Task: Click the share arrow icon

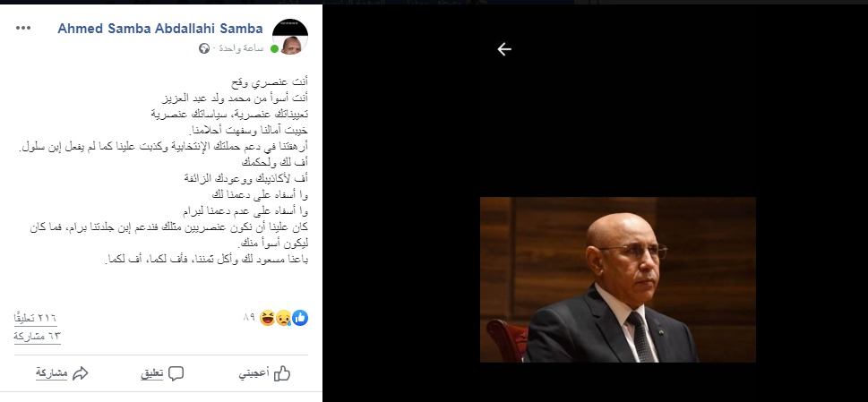Action: [x=81, y=373]
